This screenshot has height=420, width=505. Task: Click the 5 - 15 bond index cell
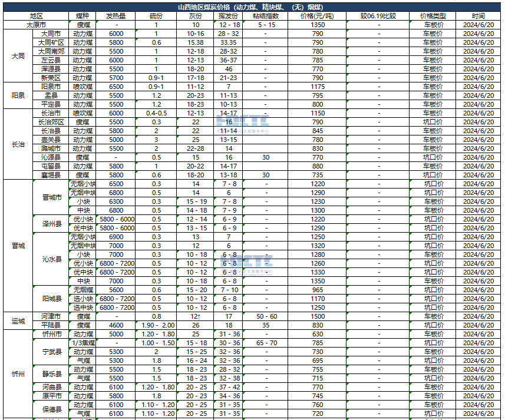click(266, 25)
